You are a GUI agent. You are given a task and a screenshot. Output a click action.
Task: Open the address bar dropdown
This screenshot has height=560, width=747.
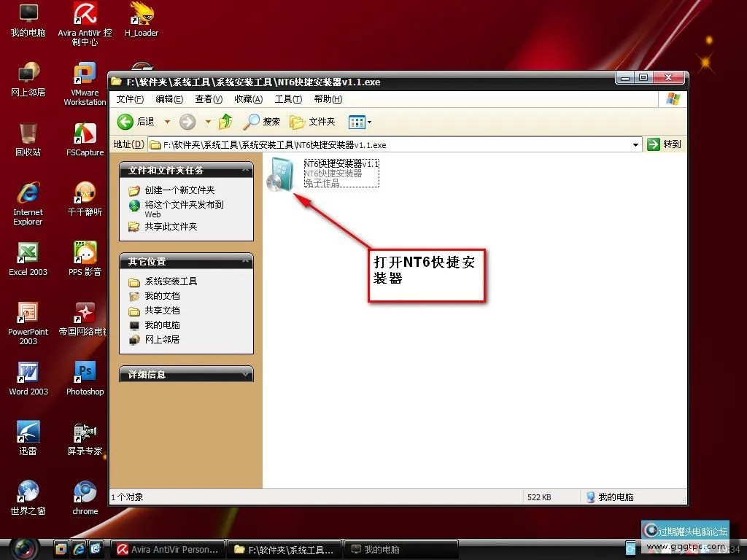pyautogui.click(x=635, y=144)
